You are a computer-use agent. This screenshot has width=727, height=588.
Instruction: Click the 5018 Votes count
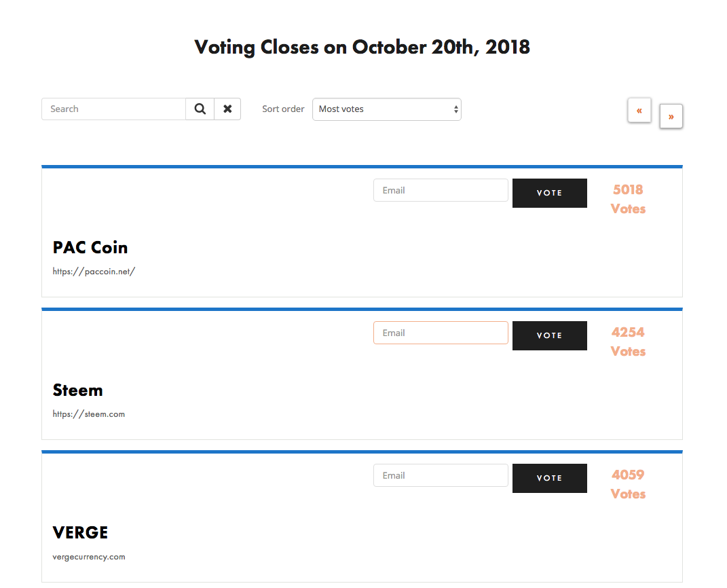(x=628, y=199)
